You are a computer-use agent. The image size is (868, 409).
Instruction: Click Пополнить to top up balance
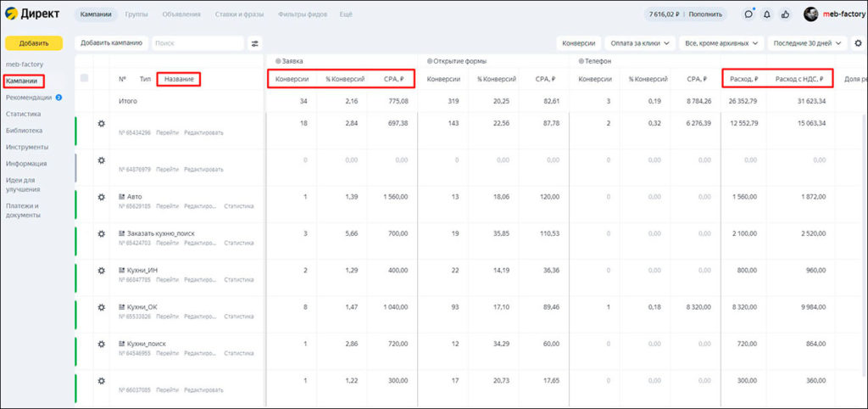pos(705,14)
